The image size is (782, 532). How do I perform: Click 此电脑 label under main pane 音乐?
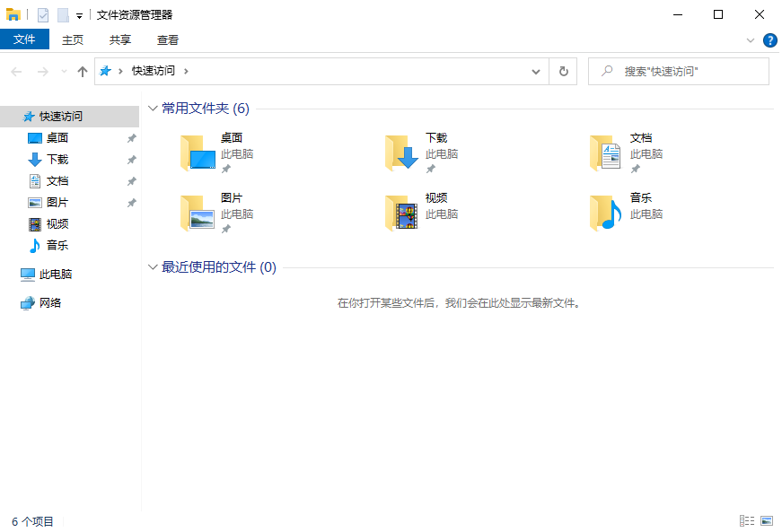pyautogui.click(x=646, y=214)
